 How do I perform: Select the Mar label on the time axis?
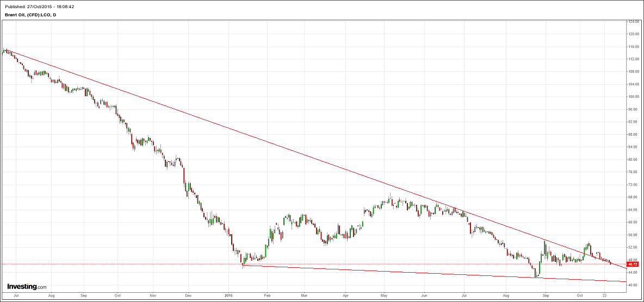[303, 297]
